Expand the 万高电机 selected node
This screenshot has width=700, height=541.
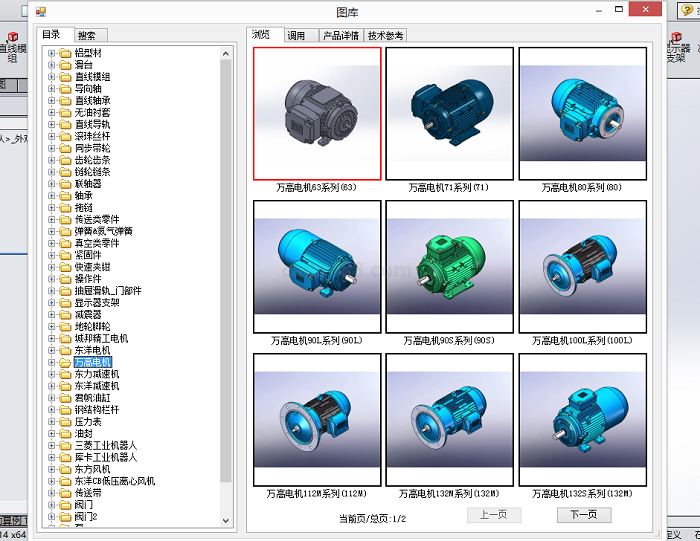tap(51, 362)
